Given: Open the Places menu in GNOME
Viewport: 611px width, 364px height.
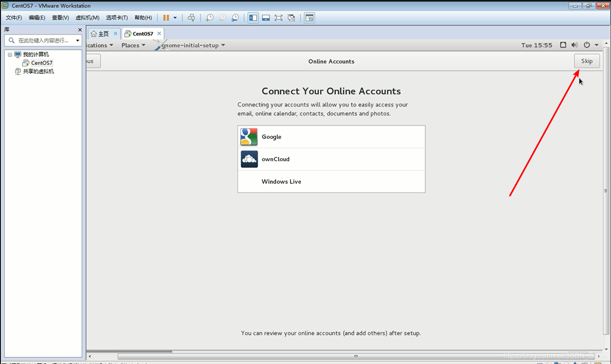Looking at the screenshot, I should pyautogui.click(x=133, y=45).
